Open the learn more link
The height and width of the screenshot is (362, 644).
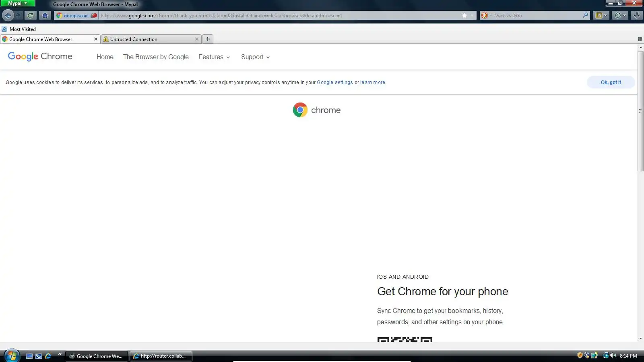pos(373,82)
